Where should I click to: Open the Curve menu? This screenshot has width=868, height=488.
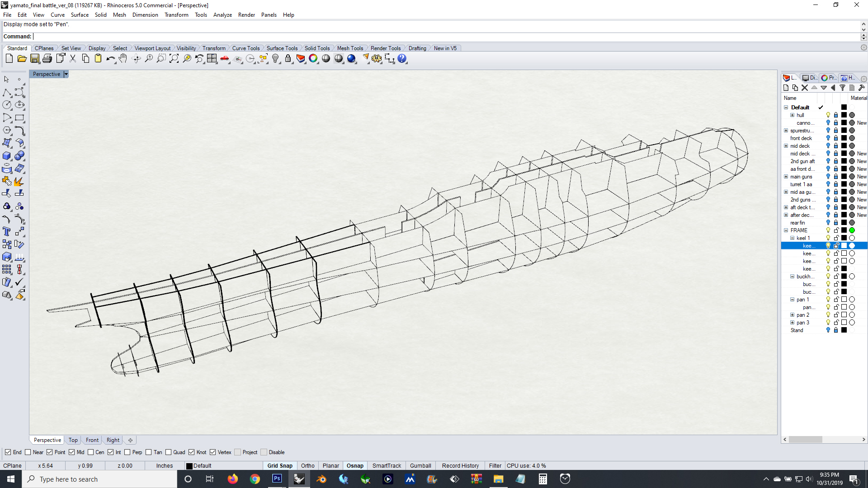pyautogui.click(x=57, y=15)
